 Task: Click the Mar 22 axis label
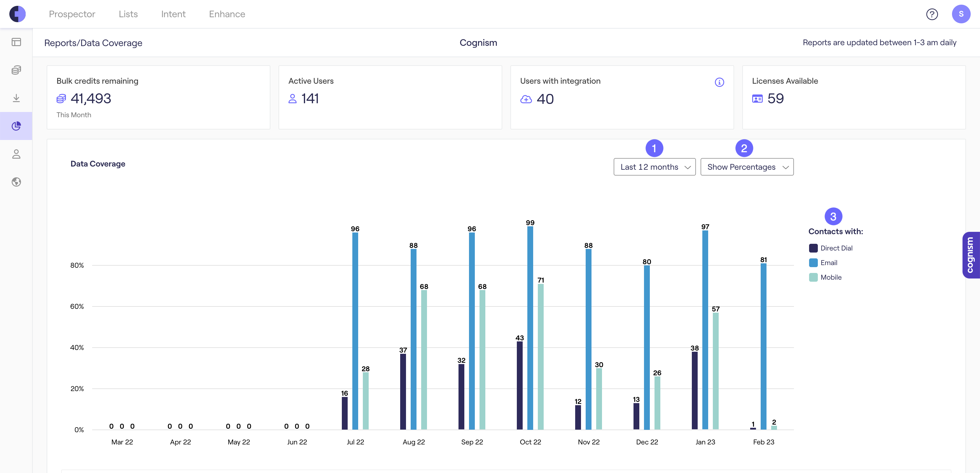122,442
